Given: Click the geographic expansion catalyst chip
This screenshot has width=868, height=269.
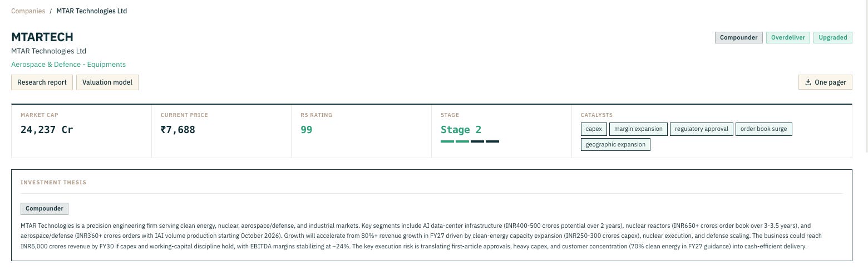Looking at the screenshot, I should point(615,145).
